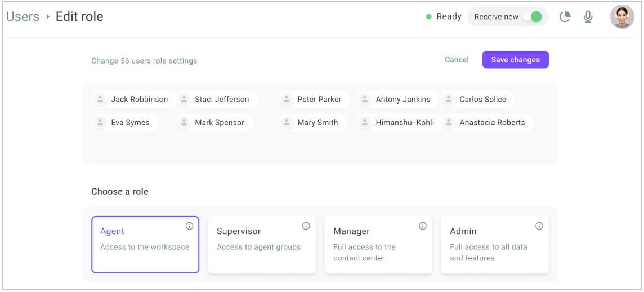Click the Jack Robbinson name text
The width and height of the screenshot is (644, 292).
(140, 100)
